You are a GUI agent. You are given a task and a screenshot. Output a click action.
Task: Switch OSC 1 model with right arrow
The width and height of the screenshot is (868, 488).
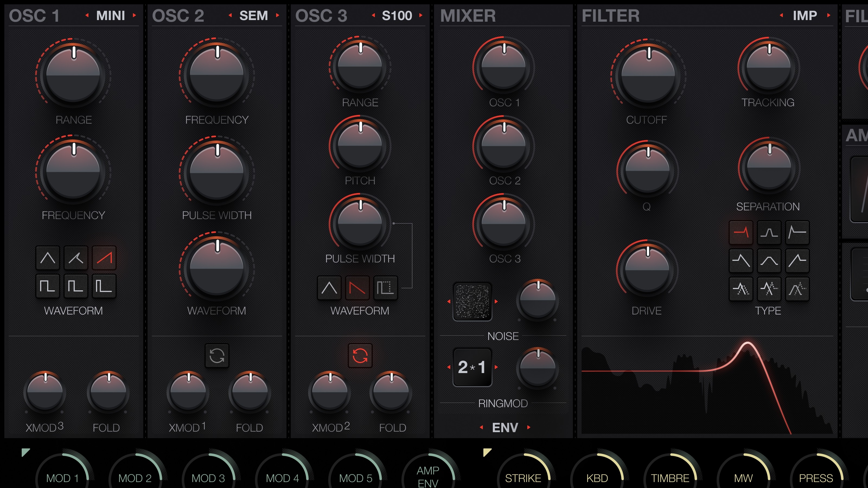click(135, 15)
